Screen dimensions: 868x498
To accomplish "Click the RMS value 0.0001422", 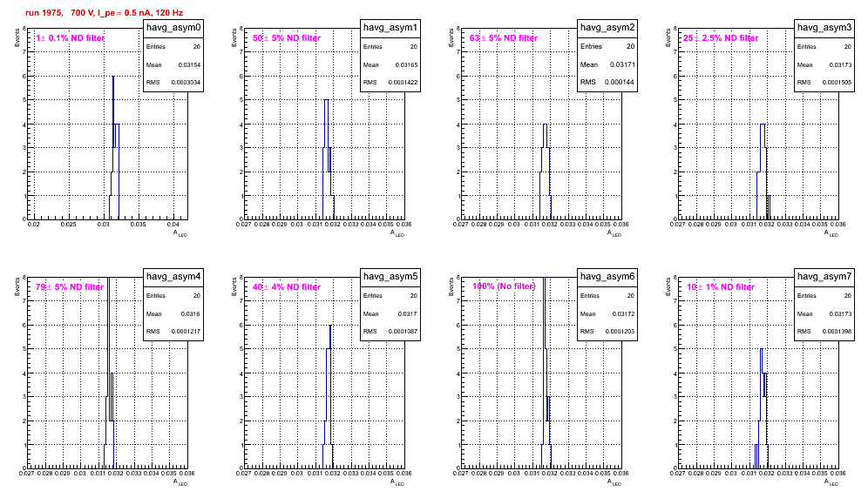I will tap(403, 83).
